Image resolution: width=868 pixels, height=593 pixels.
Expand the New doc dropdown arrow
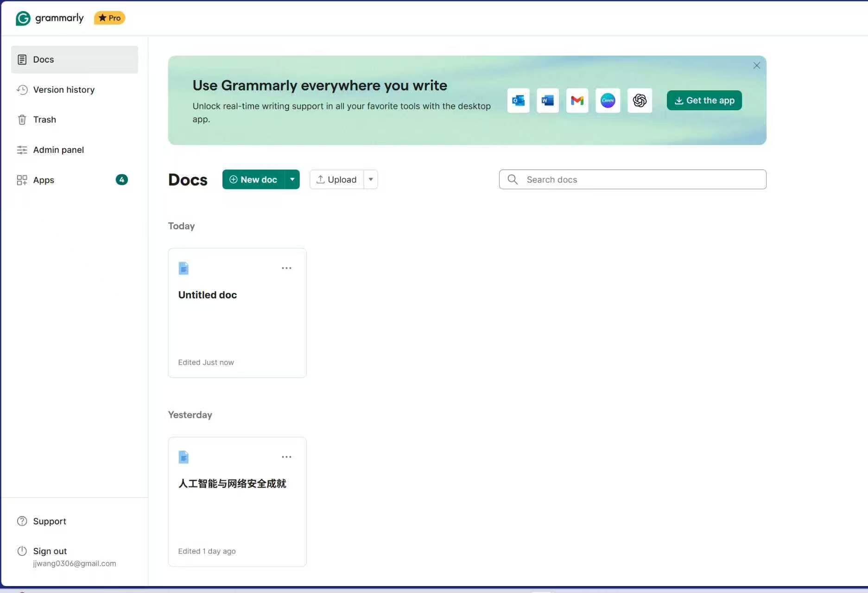(292, 179)
